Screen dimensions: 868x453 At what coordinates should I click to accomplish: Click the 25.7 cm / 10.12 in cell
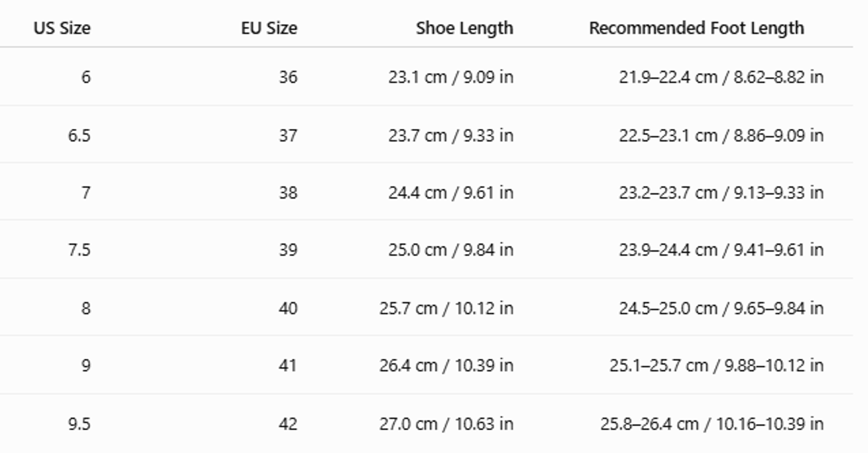click(446, 308)
